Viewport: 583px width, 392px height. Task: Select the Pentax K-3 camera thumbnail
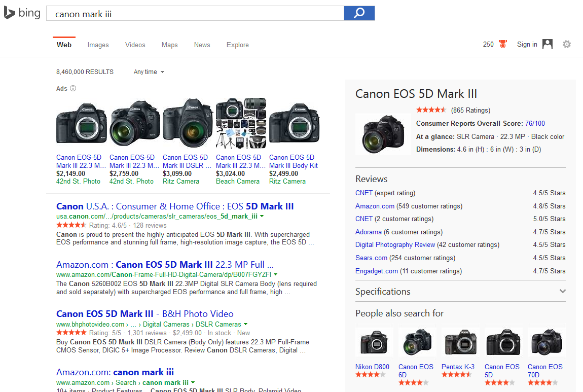(x=460, y=342)
